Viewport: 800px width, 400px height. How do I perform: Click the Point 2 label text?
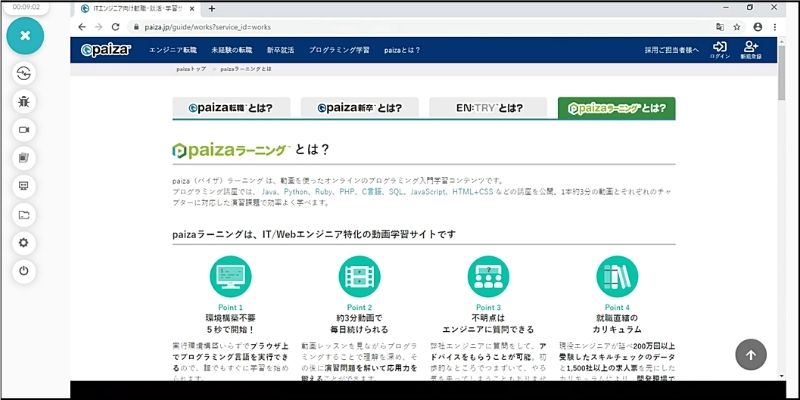360,307
